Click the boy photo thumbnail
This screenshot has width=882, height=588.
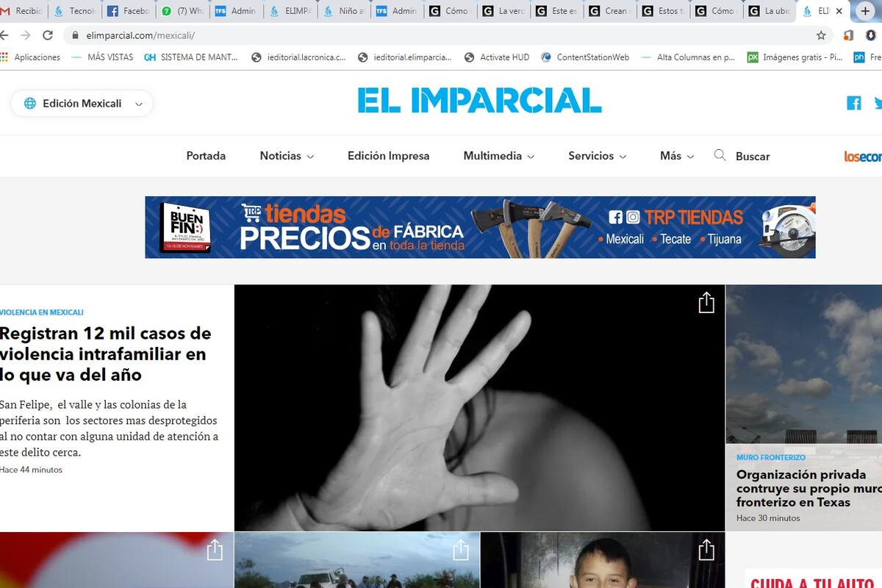(603, 560)
